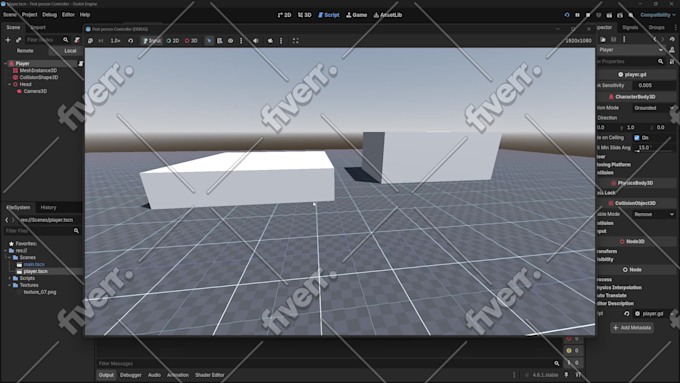680x383 pixels.
Task: Switch to the Signals tab
Action: coord(630,27)
